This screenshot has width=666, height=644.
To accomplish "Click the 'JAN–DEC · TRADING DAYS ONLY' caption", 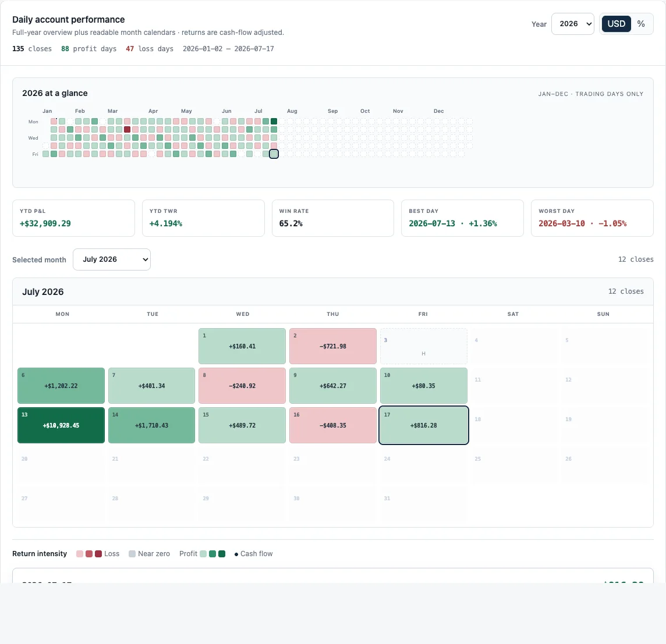I will coord(591,94).
